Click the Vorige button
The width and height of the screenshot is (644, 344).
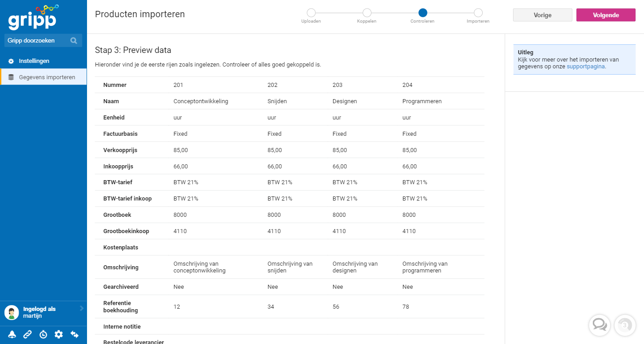click(x=542, y=15)
